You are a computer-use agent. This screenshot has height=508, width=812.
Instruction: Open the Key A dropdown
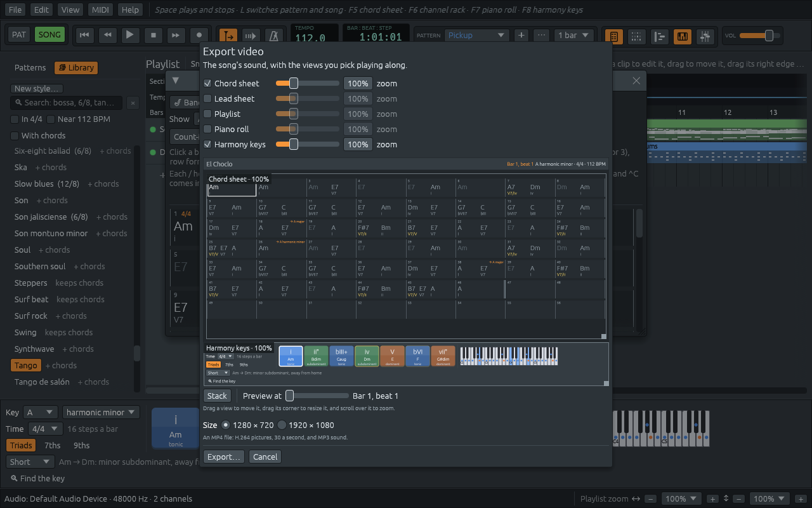pos(41,412)
